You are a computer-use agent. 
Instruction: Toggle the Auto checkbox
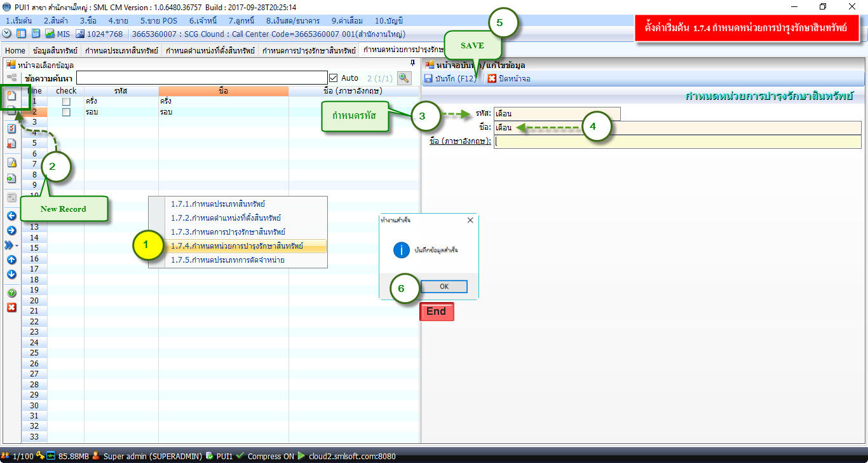333,78
